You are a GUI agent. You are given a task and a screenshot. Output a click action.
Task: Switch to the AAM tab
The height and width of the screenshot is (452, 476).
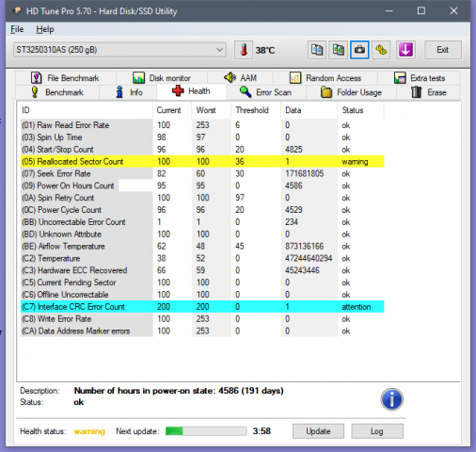240,78
